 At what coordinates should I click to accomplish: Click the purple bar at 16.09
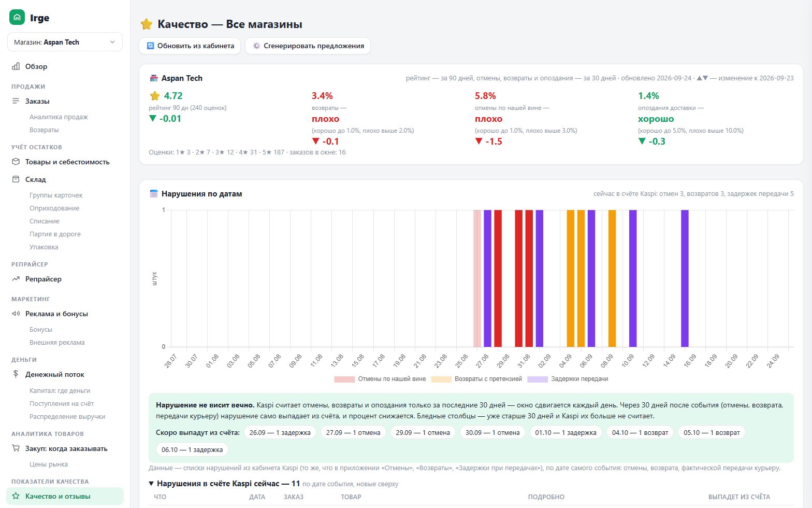tap(685, 278)
